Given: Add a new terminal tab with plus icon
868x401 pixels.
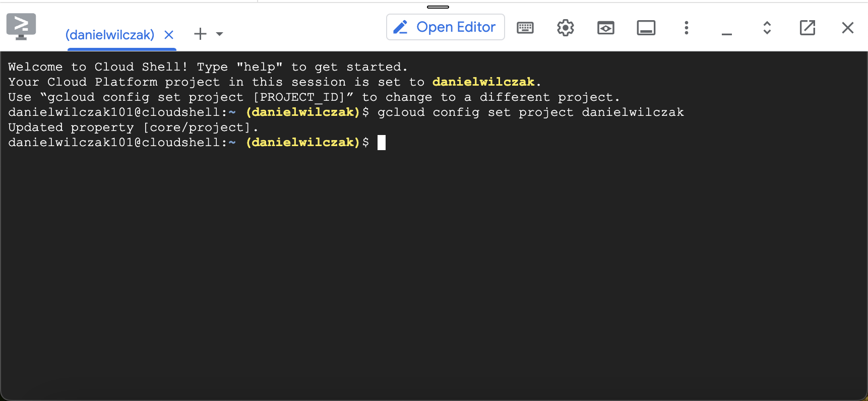Looking at the screenshot, I should click(200, 34).
